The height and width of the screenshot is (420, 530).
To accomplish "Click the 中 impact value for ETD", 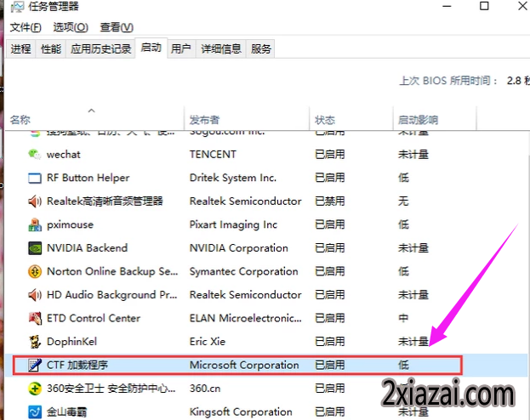I will pos(403,318).
